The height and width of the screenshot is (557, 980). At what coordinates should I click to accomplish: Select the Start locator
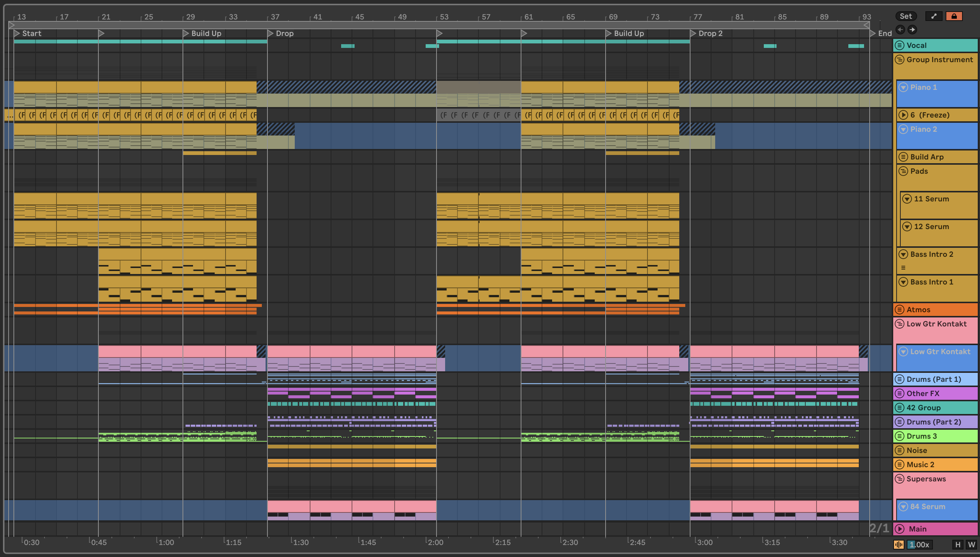tap(28, 33)
